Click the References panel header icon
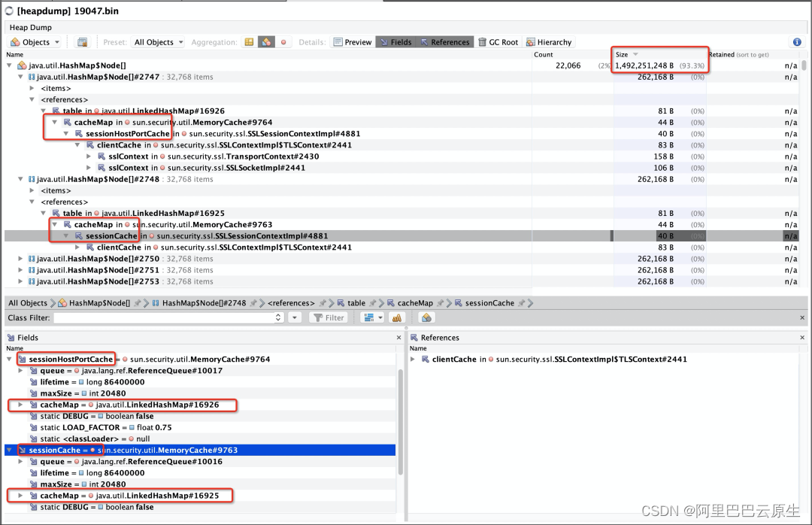The image size is (812, 525). [x=414, y=338]
